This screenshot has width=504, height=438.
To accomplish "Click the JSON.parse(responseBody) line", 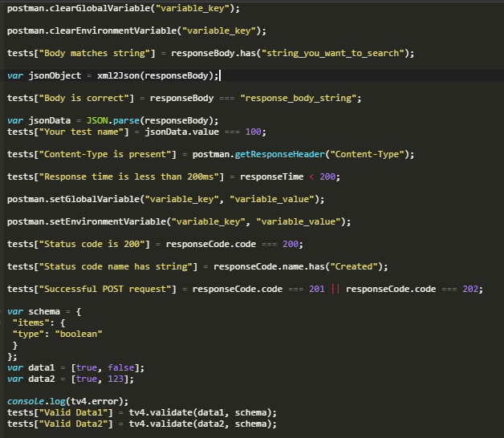I will coord(113,121).
